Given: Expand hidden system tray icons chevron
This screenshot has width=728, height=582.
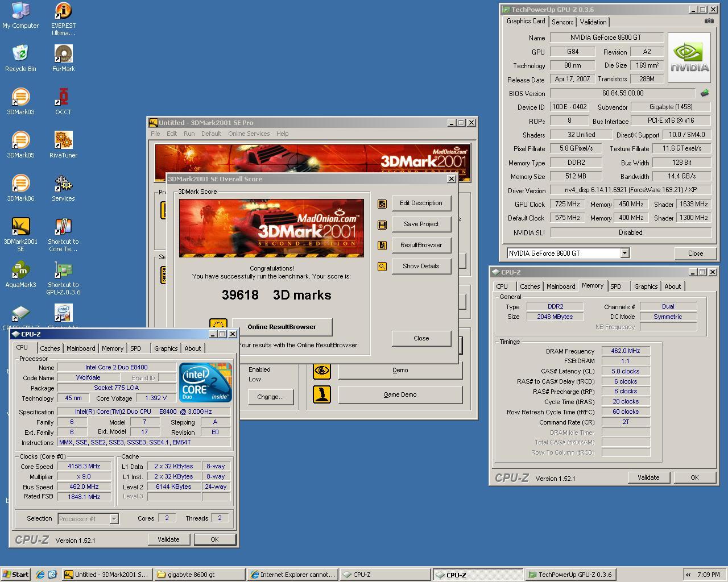Looking at the screenshot, I should pyautogui.click(x=688, y=575).
